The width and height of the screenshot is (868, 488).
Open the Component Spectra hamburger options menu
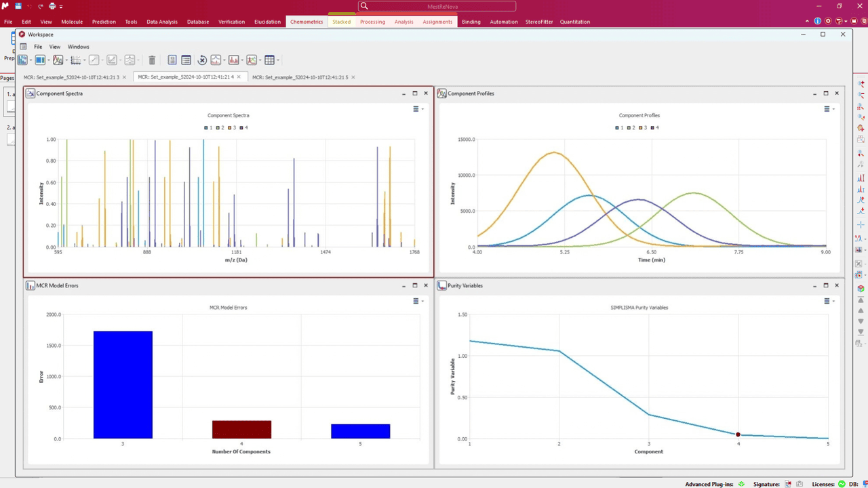tap(416, 108)
